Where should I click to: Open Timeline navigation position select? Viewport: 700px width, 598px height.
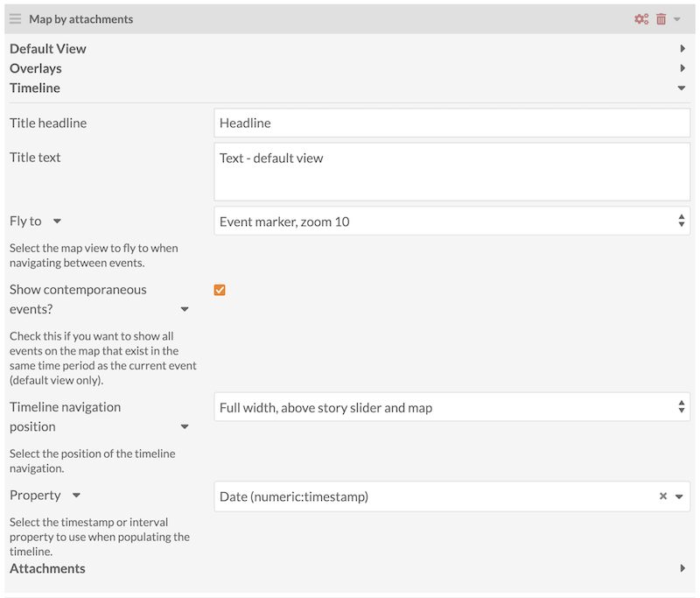(451, 407)
